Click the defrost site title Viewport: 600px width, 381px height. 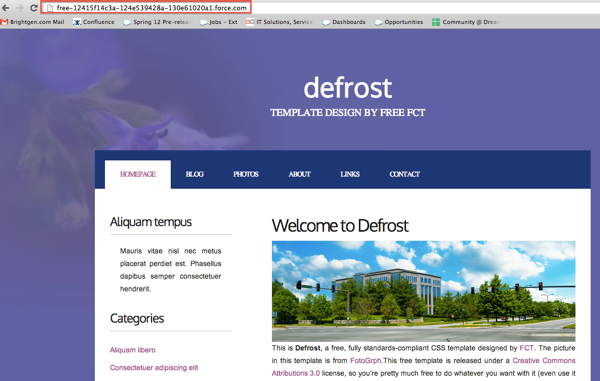(347, 88)
